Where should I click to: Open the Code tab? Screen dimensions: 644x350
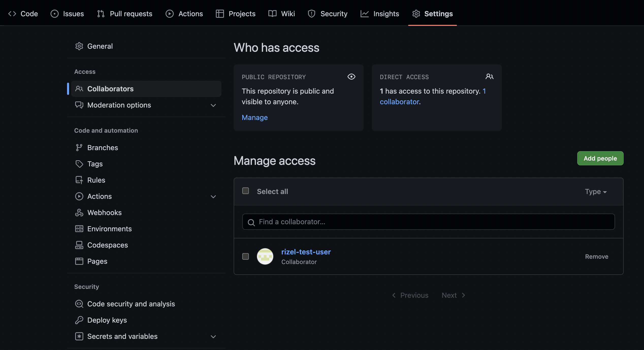click(23, 14)
